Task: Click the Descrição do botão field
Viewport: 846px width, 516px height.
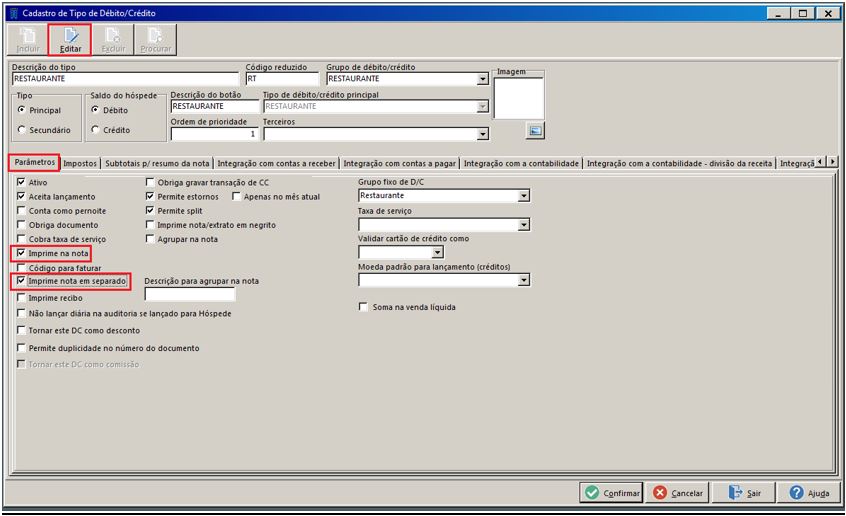Action: point(215,106)
